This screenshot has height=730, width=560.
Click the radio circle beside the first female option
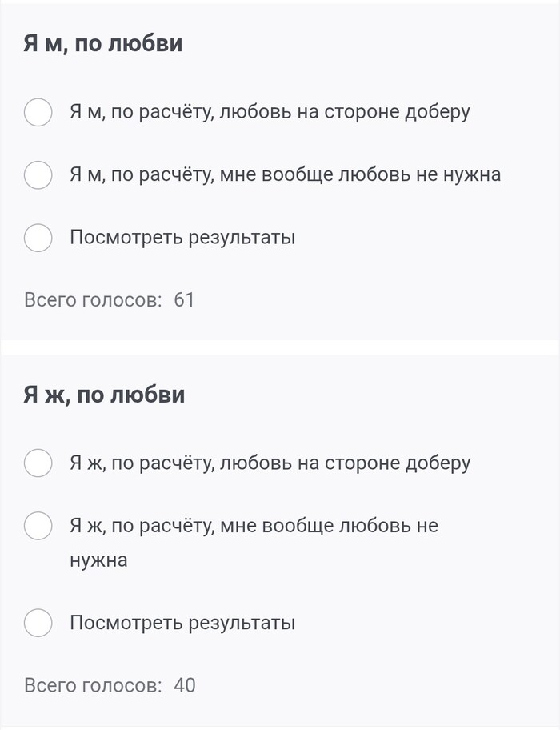(x=38, y=462)
